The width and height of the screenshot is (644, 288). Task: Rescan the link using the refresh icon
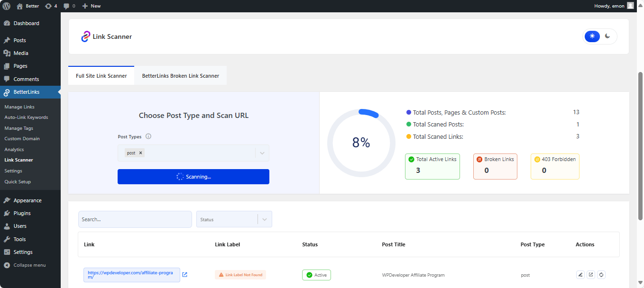pos(601,275)
